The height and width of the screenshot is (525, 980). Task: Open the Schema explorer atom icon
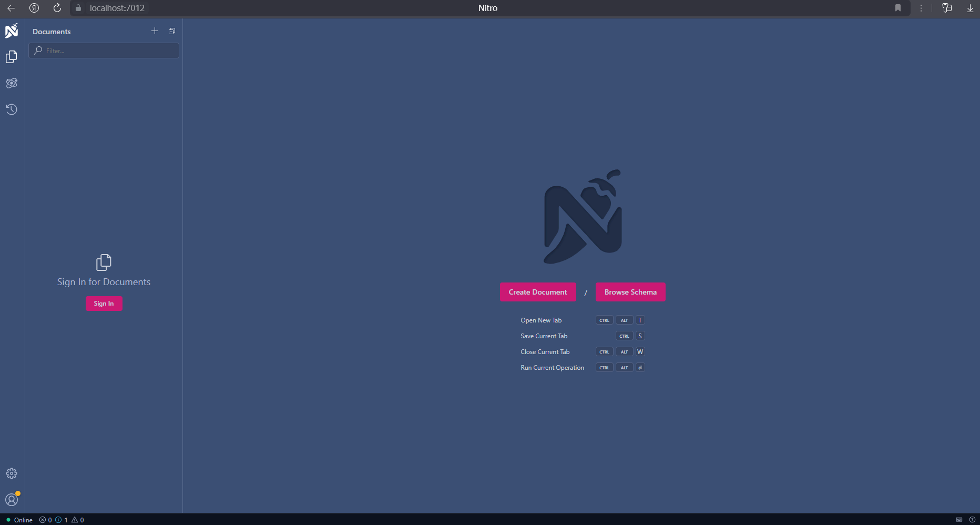12,83
